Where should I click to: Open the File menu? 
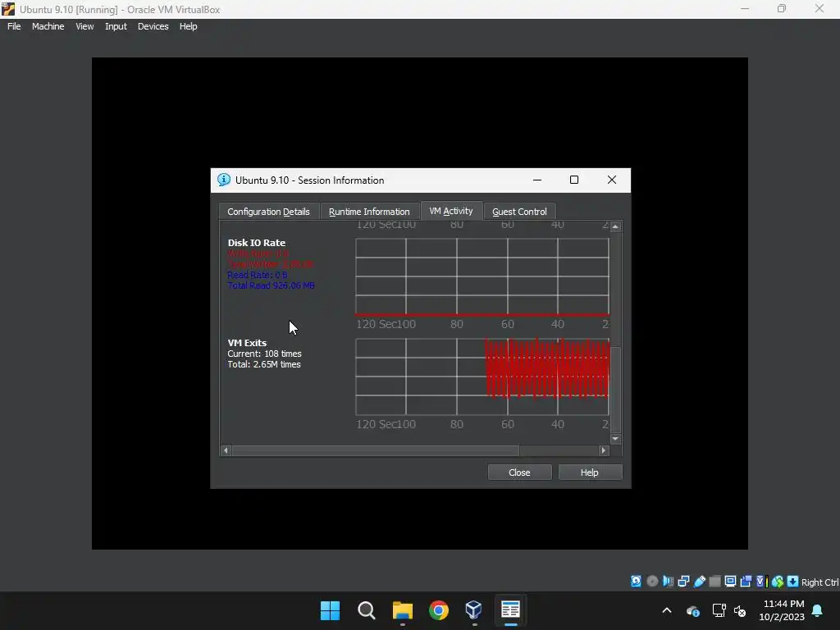pos(14,26)
